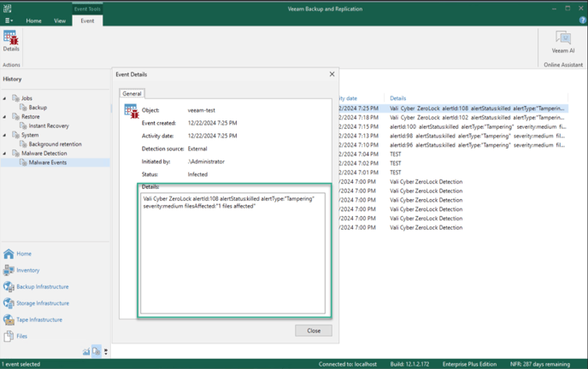Collapse the Restore tree node

4,117
